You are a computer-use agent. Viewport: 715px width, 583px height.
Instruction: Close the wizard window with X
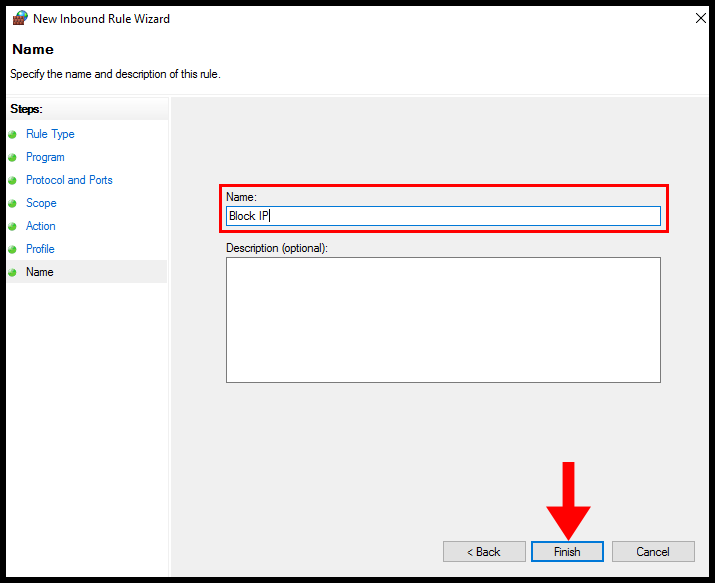pyautogui.click(x=700, y=18)
